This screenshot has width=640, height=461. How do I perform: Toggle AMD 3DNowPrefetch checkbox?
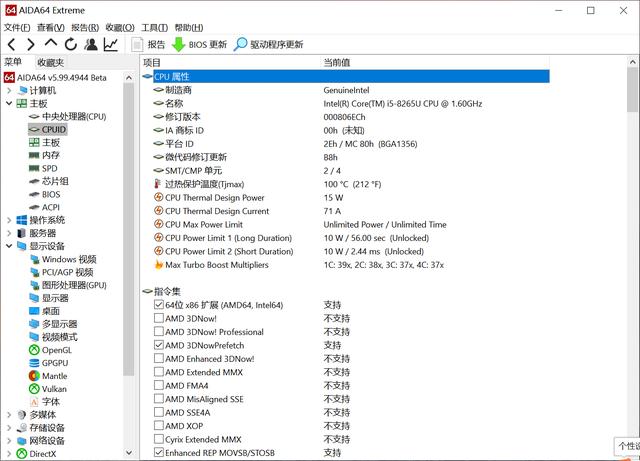coord(159,345)
